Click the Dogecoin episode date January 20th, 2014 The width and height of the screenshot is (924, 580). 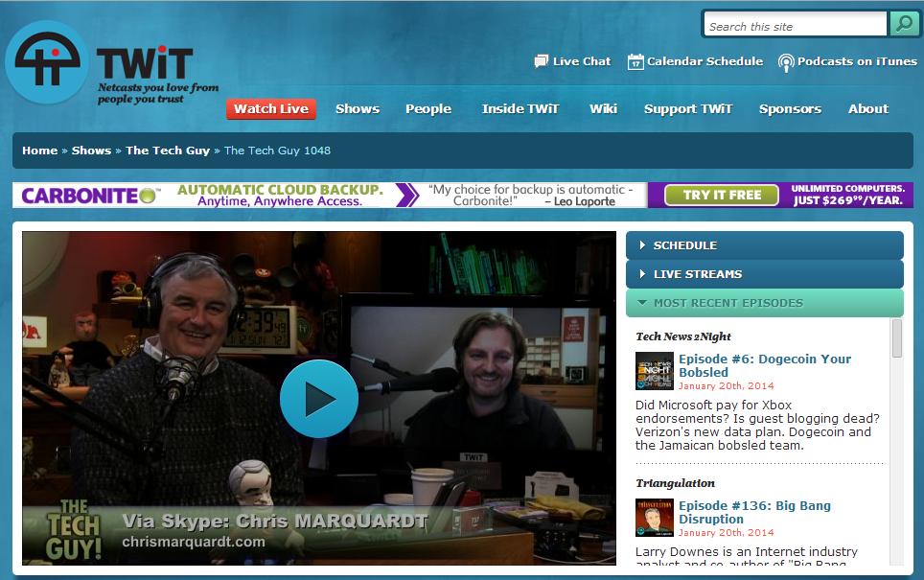click(x=726, y=385)
